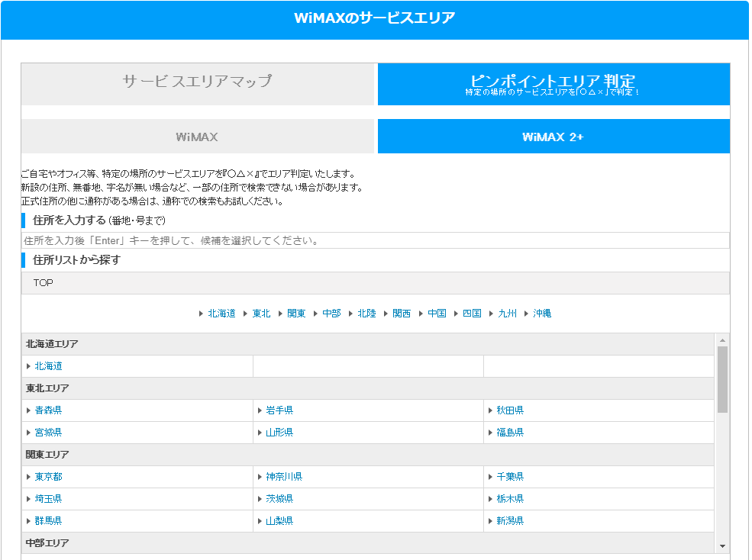Viewport: 752px width, 560px height.
Task: Click the list scrollbar down arrow
Action: point(722,546)
